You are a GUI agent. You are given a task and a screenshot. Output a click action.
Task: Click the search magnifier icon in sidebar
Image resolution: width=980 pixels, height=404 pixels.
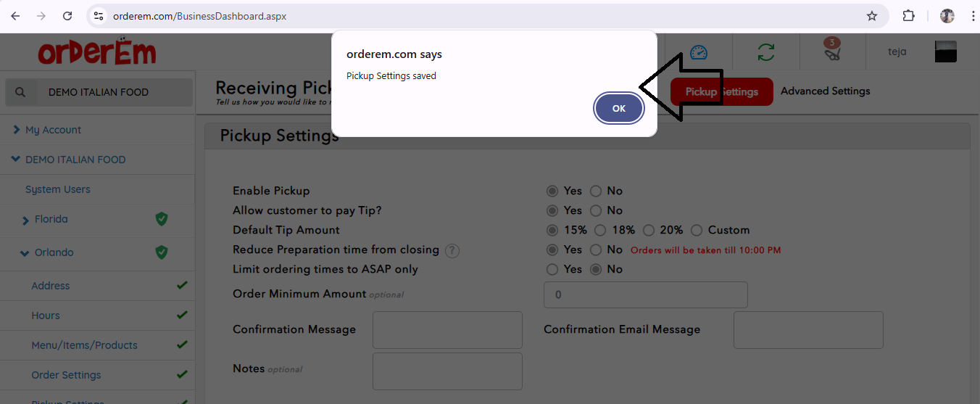[x=20, y=92]
